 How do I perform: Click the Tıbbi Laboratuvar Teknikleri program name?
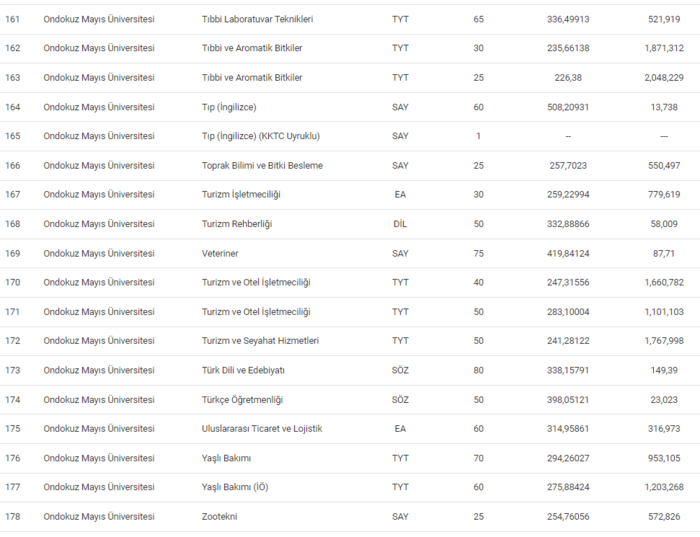tap(257, 19)
